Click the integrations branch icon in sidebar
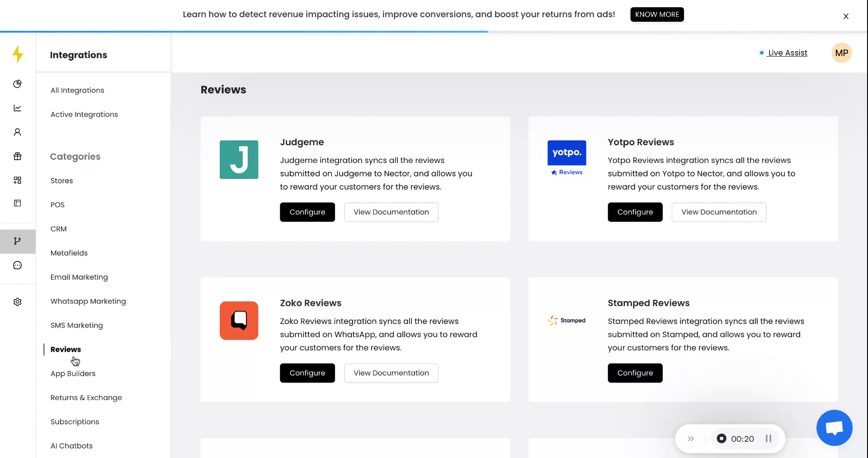Image resolution: width=868 pixels, height=458 pixels. tap(18, 241)
